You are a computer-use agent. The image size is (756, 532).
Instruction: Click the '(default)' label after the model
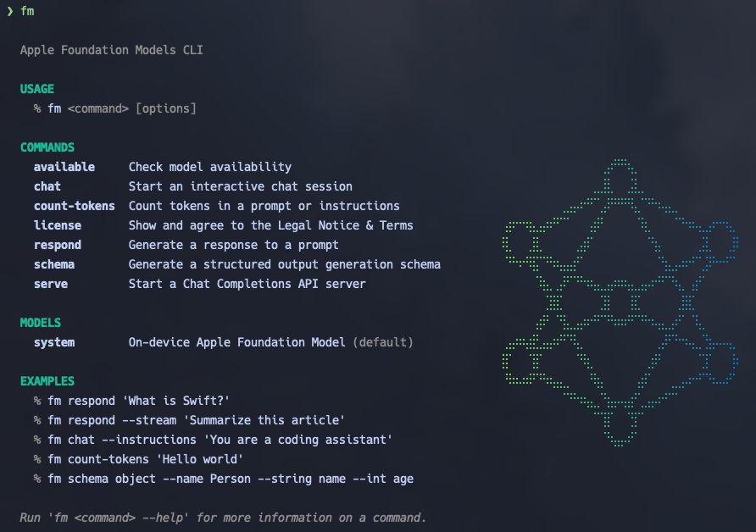coord(383,342)
